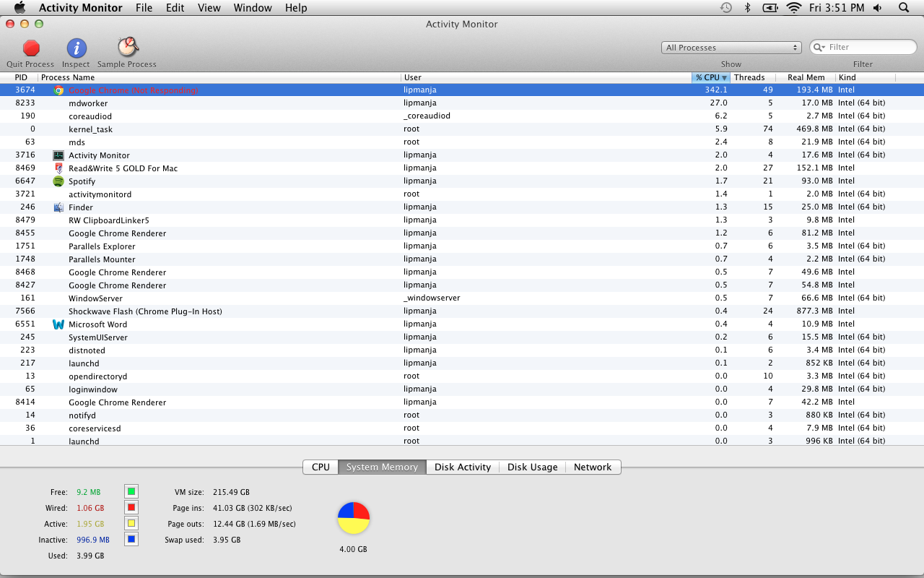924x578 pixels.
Task: Select the Parallels Explorer row
Action: point(462,246)
